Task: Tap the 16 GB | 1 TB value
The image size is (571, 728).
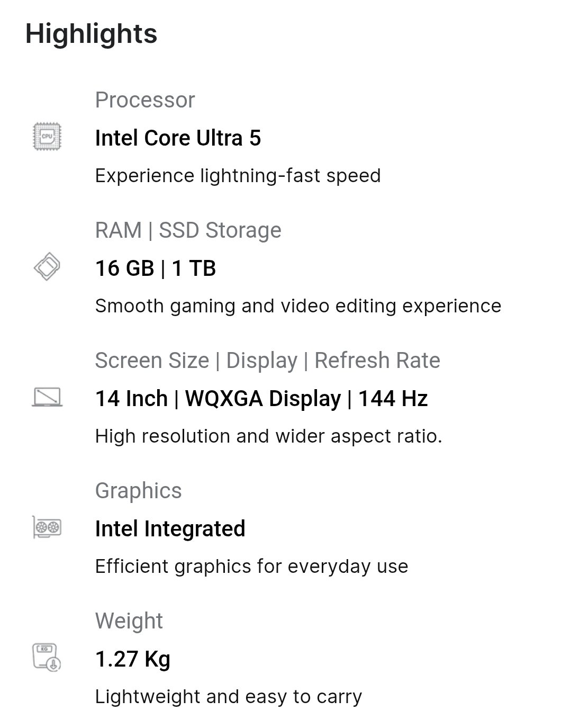Action: pos(156,268)
